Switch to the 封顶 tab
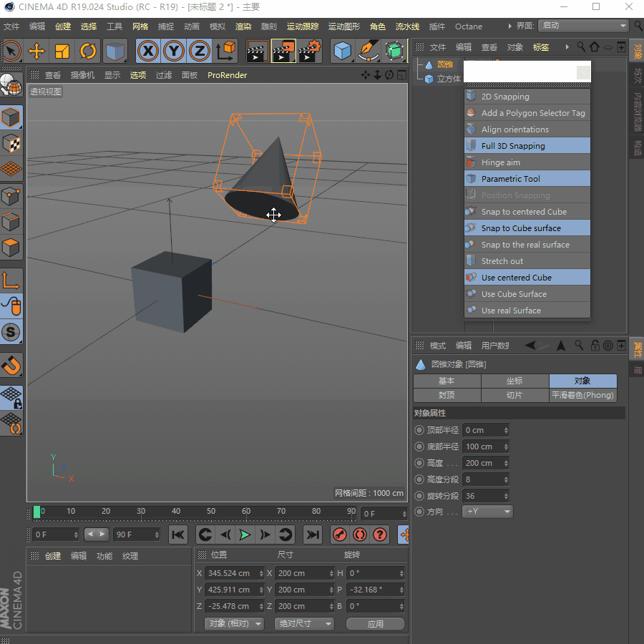This screenshot has width=644, height=644. click(447, 395)
